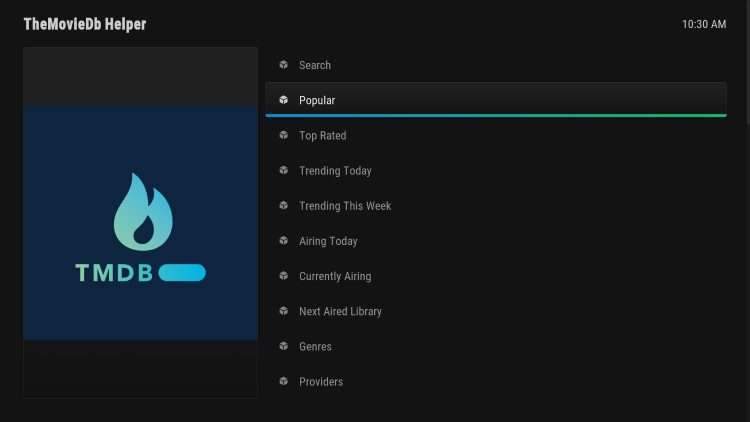Viewport: 750px width, 422px height.
Task: Click the cube icon beside Top Rated
Action: pyautogui.click(x=284, y=135)
